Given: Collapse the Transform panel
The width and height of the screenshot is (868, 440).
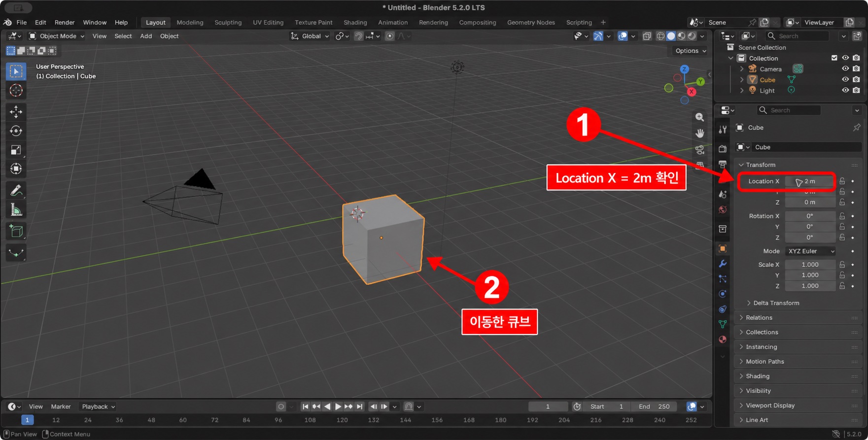Looking at the screenshot, I should (x=760, y=165).
